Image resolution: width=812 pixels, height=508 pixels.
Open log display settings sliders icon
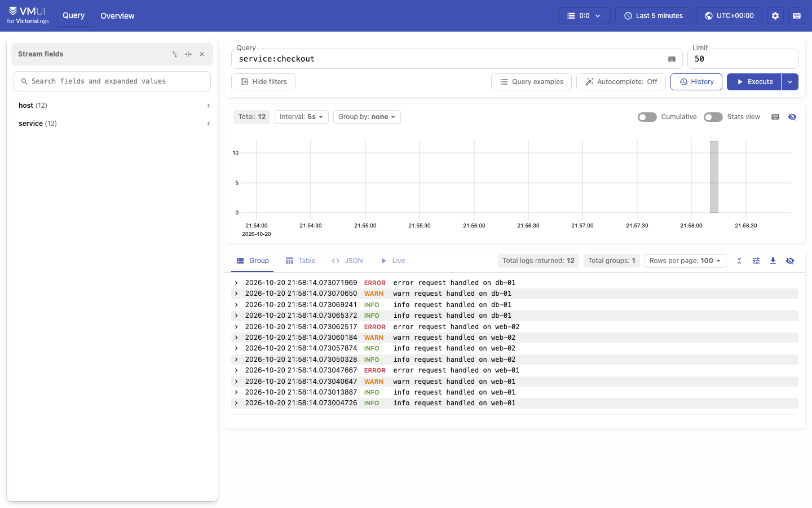click(x=756, y=261)
